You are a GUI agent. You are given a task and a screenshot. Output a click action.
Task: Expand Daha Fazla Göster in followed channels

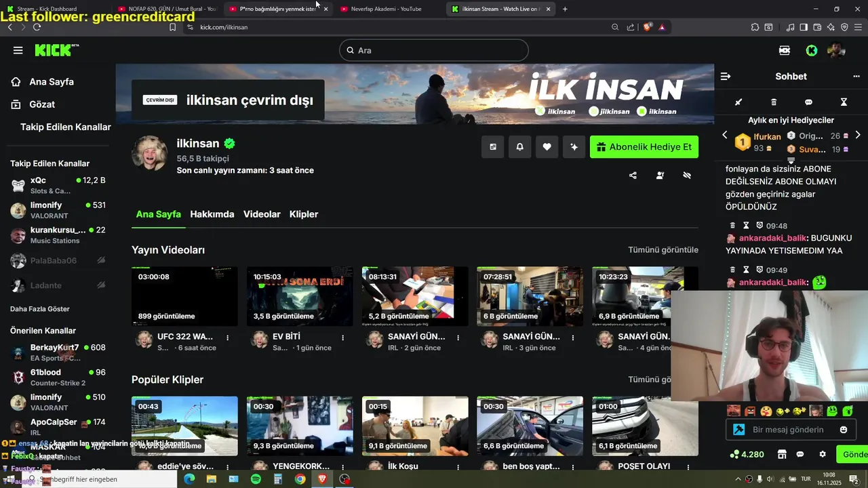coord(40,309)
